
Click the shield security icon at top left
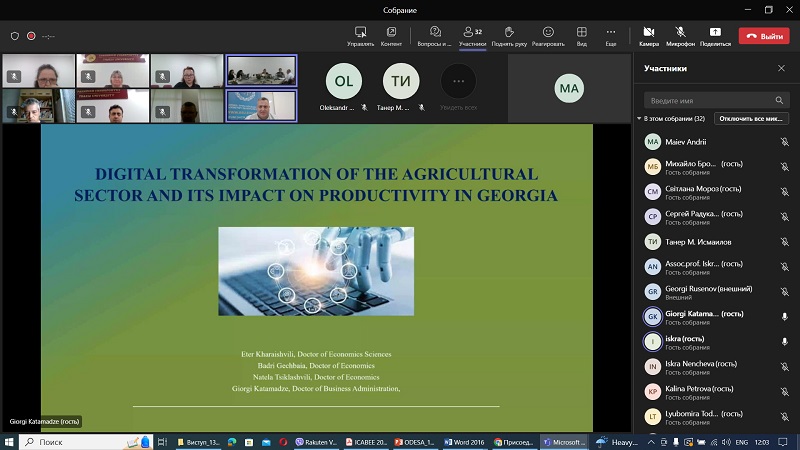(x=14, y=36)
